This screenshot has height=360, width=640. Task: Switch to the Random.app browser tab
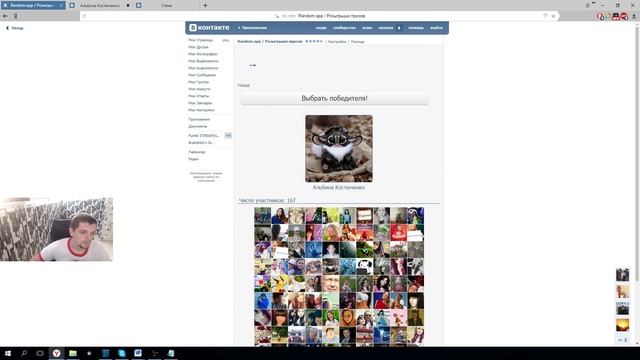[33, 5]
